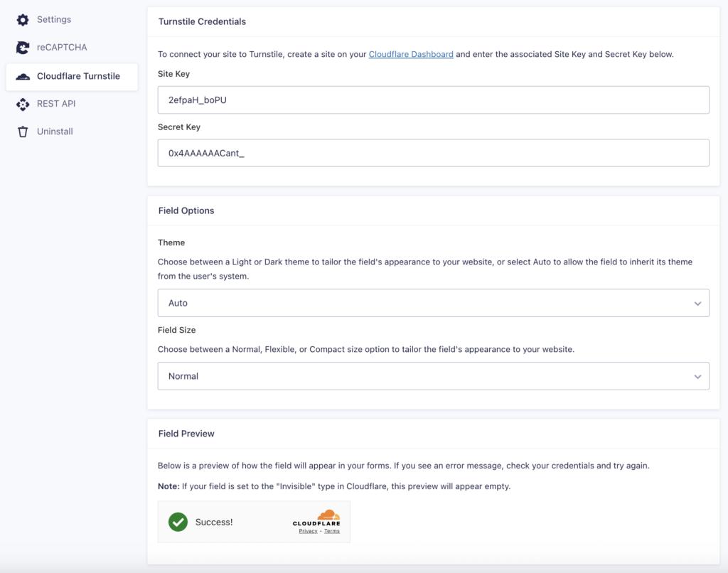The height and width of the screenshot is (573, 728).
Task: Click the REST API icon
Action: click(21, 103)
